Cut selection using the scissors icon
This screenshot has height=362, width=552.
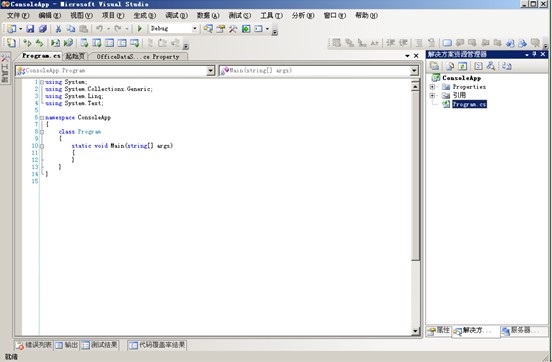[58, 29]
